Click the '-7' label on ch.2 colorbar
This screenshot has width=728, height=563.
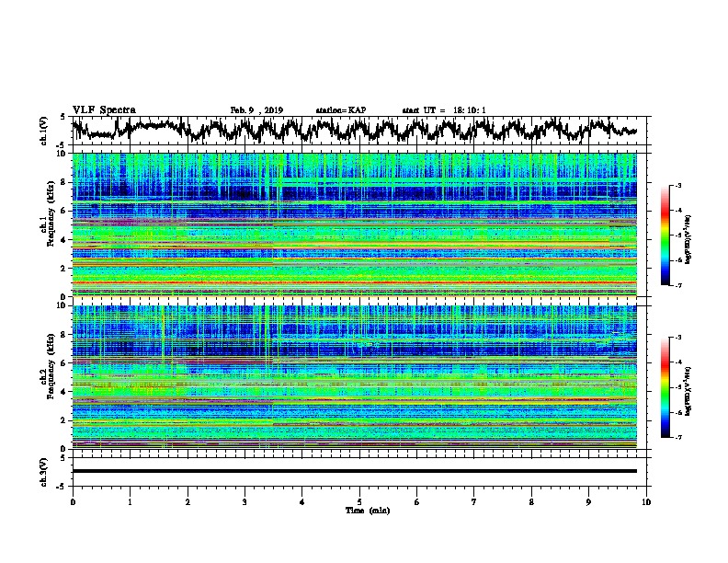[x=678, y=438]
